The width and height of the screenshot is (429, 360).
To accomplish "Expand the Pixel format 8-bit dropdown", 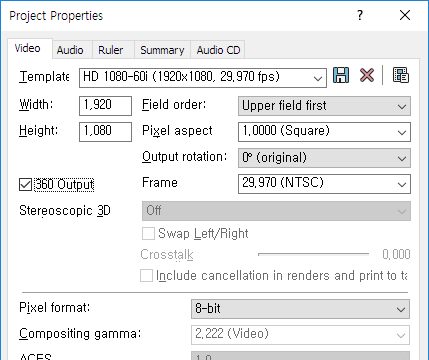I will coord(300,309).
